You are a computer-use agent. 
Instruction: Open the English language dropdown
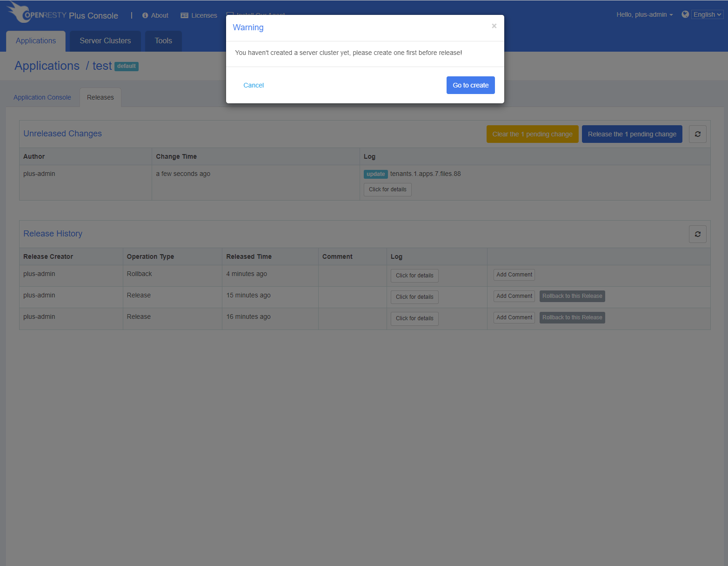click(x=707, y=14)
